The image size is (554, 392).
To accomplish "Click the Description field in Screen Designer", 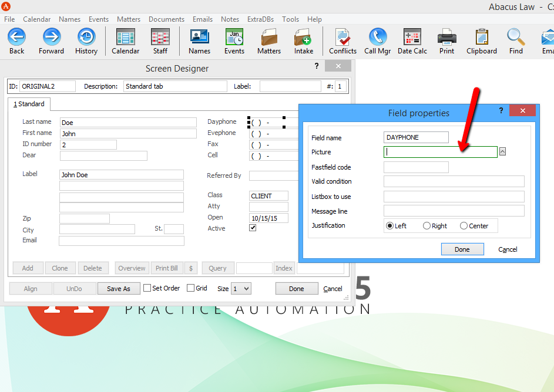I will point(175,86).
